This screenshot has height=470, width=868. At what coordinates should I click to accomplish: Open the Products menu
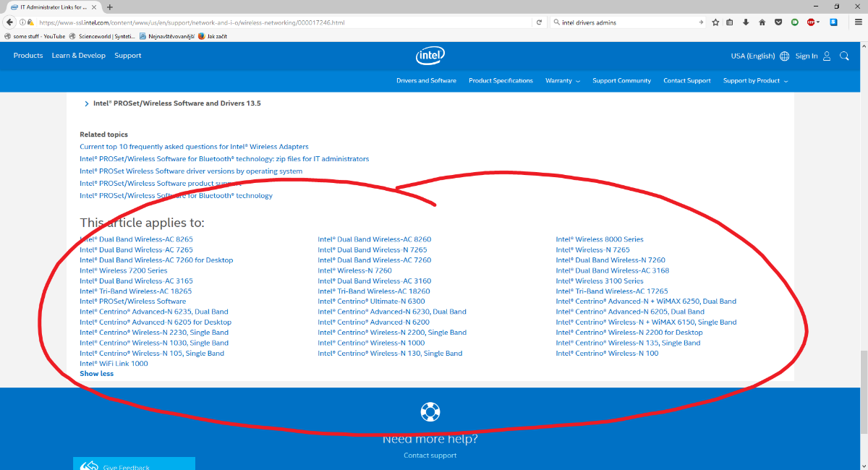pos(27,56)
